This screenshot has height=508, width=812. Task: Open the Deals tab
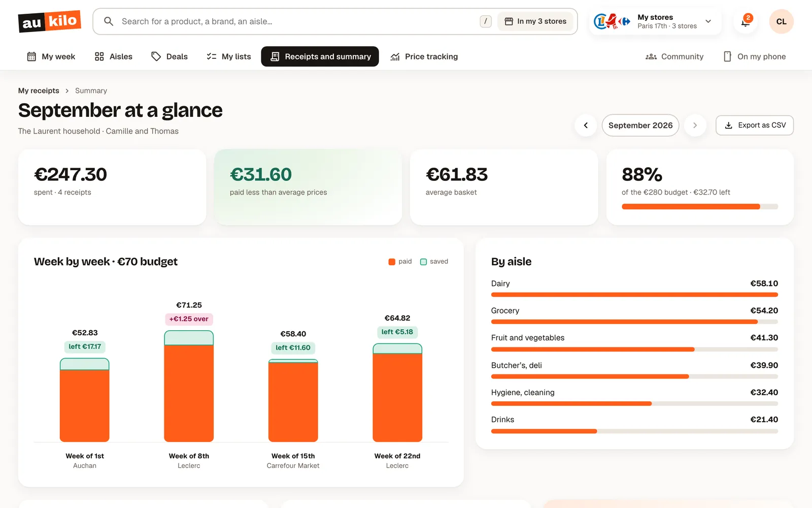click(170, 56)
